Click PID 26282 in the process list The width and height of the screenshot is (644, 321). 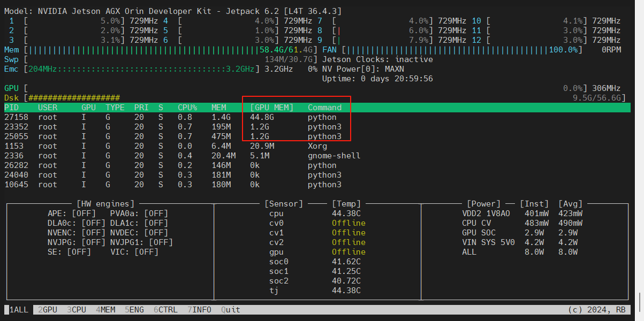(x=16, y=165)
